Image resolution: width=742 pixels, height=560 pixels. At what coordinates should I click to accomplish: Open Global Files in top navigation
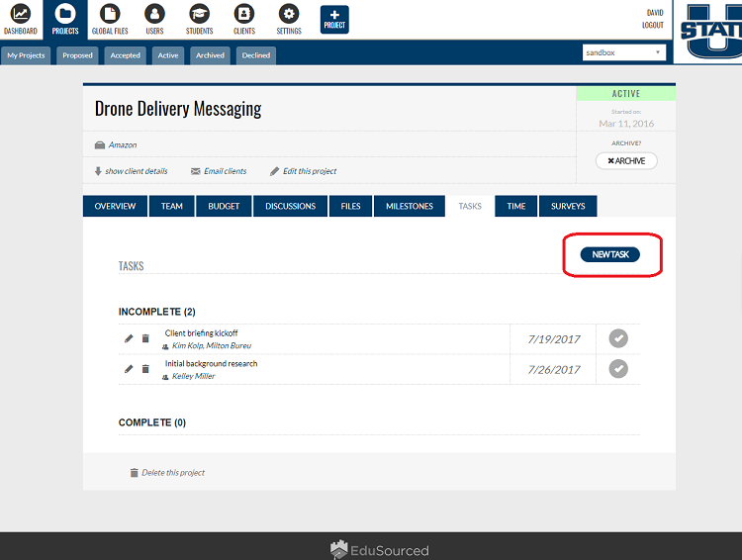coord(109,15)
